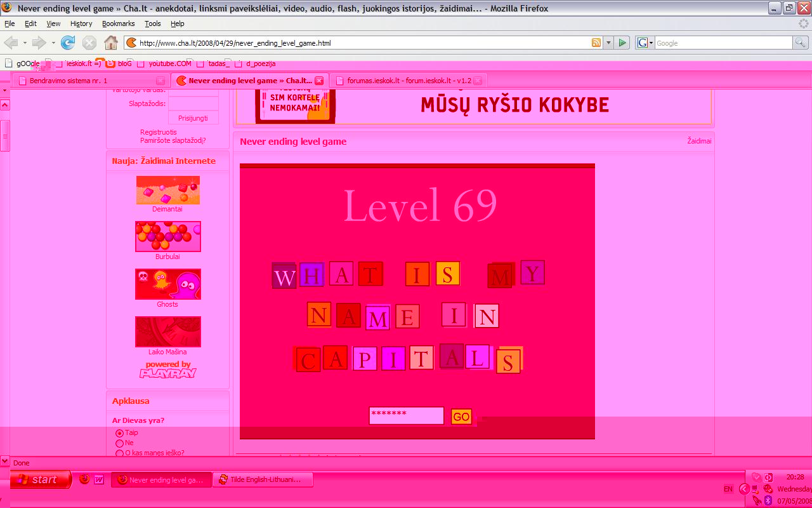
Task: Click the green Go arrow beside address bar
Action: [x=622, y=43]
